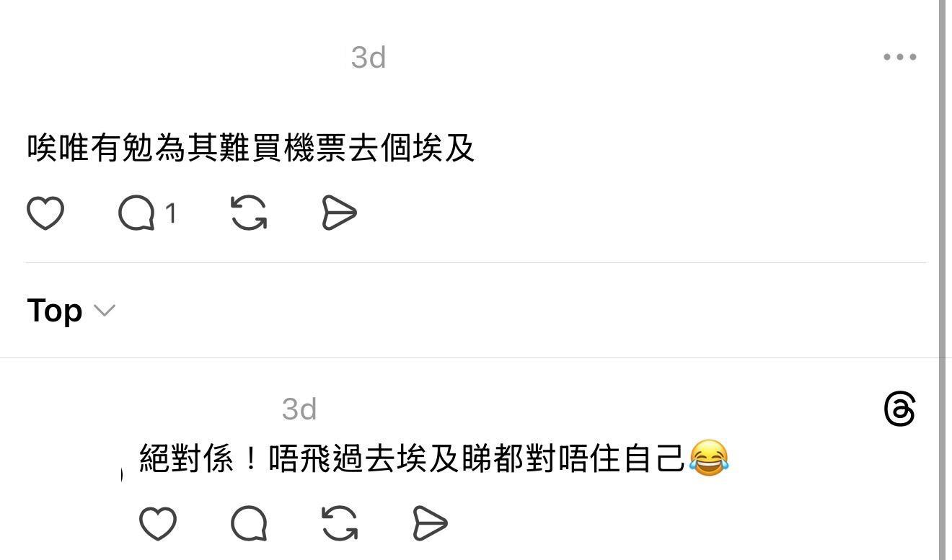Viewport: 952px width, 560px height.
Task: Open comments on the original post
Action: pos(136,213)
